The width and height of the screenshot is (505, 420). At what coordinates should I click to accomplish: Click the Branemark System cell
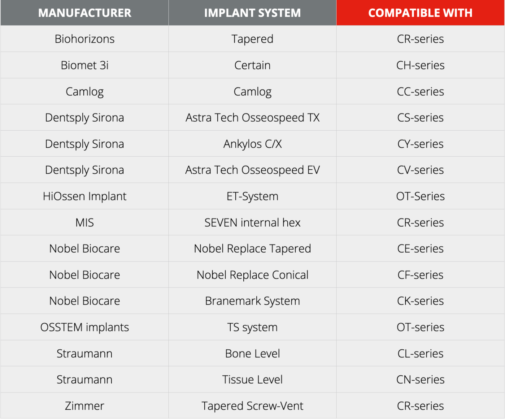[252, 301]
